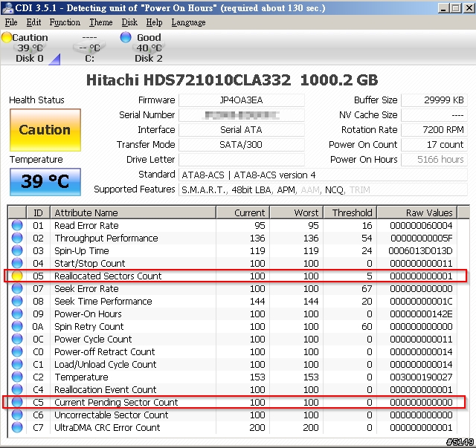Select the Reallocated Sectors Count attribute name
The image size is (476, 448).
click(108, 276)
